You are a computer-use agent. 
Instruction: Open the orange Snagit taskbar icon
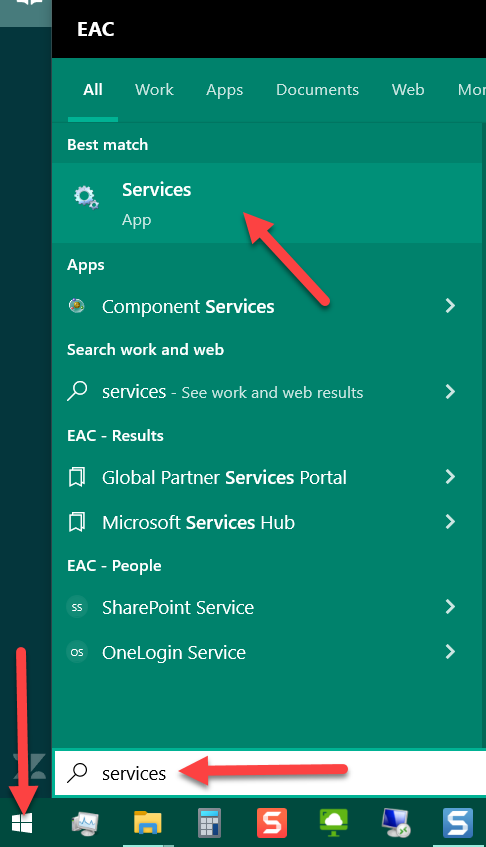pyautogui.click(x=272, y=823)
